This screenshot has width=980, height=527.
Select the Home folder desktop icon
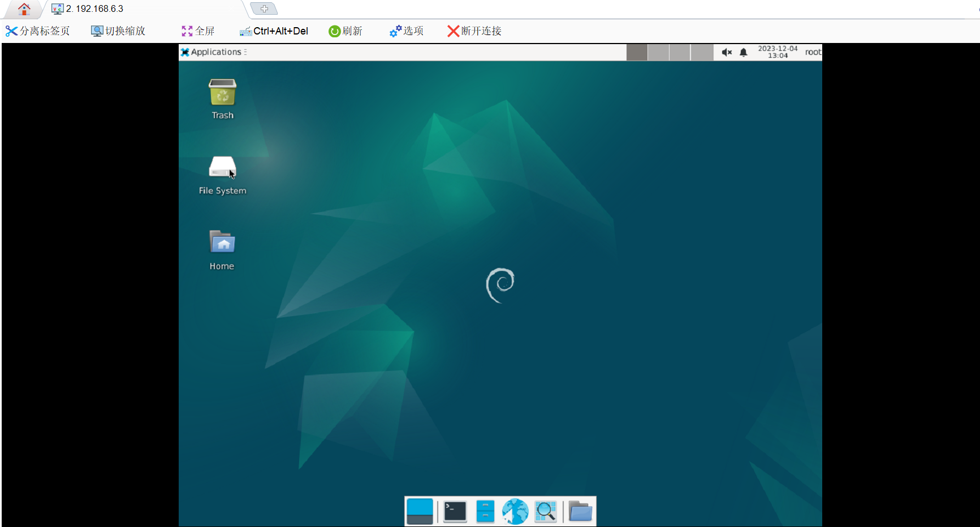(x=222, y=250)
